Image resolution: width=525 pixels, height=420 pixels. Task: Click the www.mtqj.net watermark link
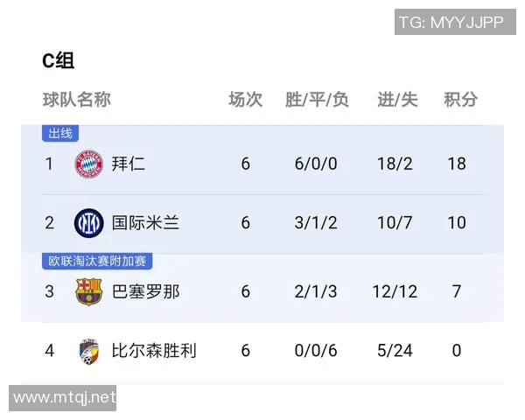click(65, 398)
